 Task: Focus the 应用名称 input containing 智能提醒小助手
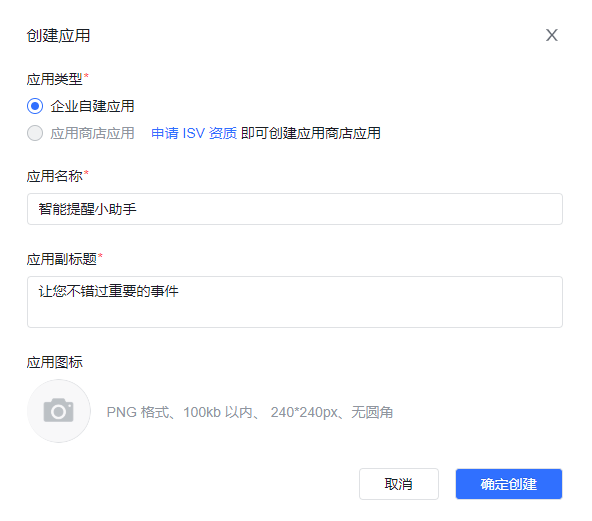(x=295, y=209)
